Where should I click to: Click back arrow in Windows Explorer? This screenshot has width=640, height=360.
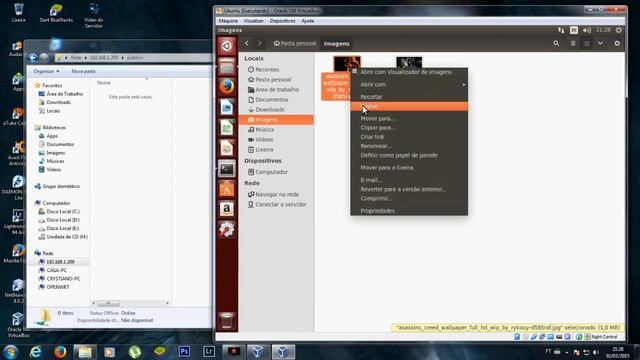tap(33, 58)
